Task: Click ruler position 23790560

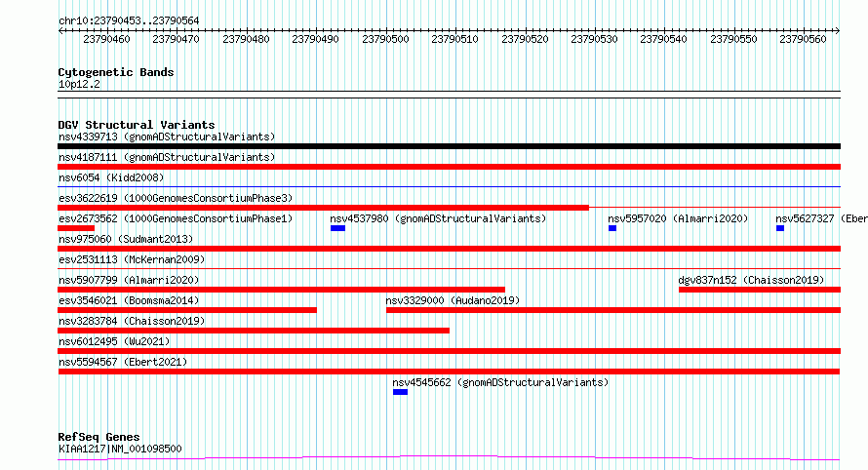Action: coord(804,39)
